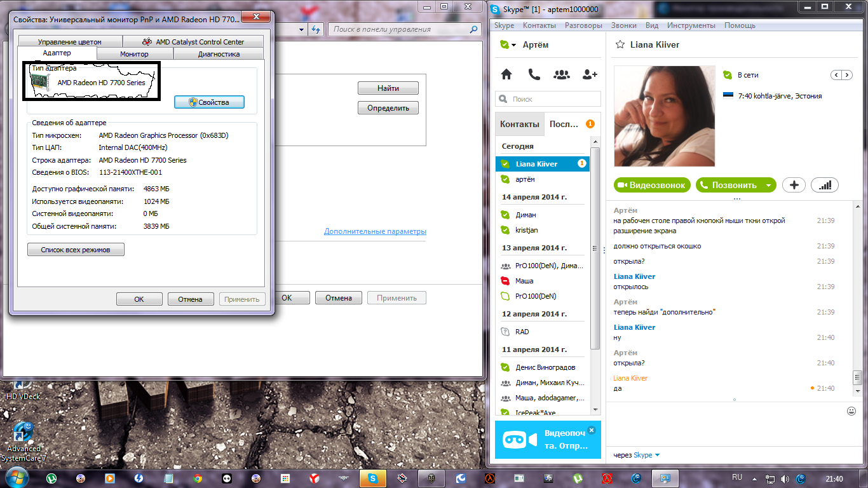
Task: Open orange Half-Life icon on taskbar
Action: click(x=490, y=478)
